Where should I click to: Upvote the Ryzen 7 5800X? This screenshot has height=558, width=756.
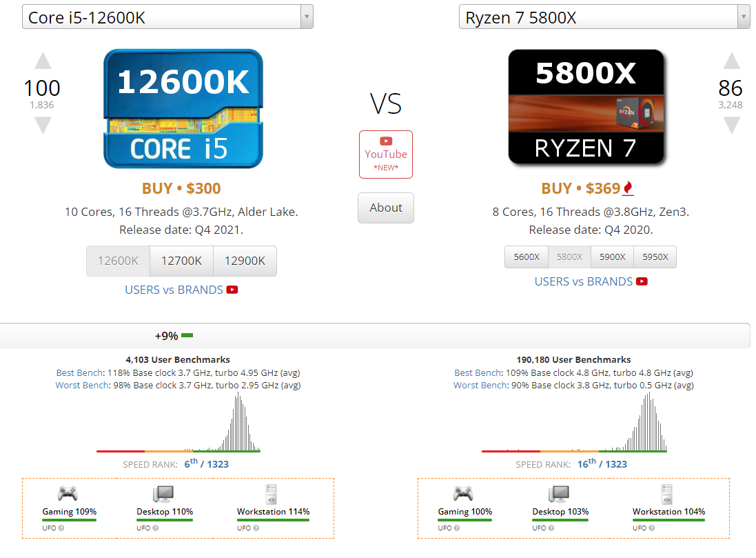[x=731, y=61]
